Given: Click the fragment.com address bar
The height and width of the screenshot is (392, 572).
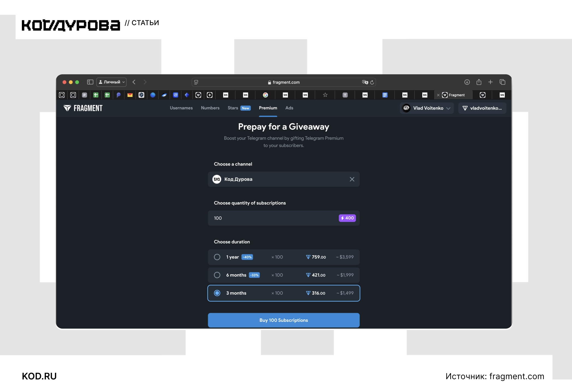Looking at the screenshot, I should pos(284,82).
